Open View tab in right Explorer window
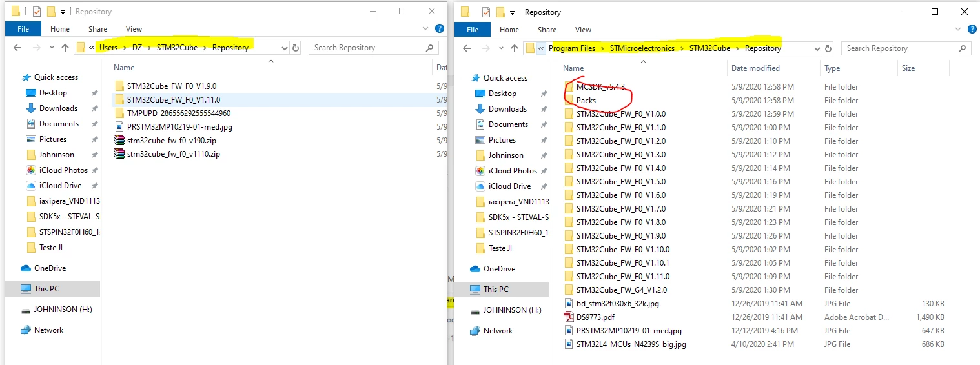Image resolution: width=980 pixels, height=365 pixels. 583,30
